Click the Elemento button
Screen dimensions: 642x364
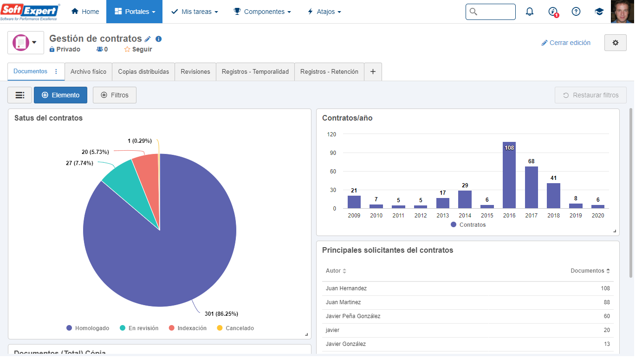(60, 95)
